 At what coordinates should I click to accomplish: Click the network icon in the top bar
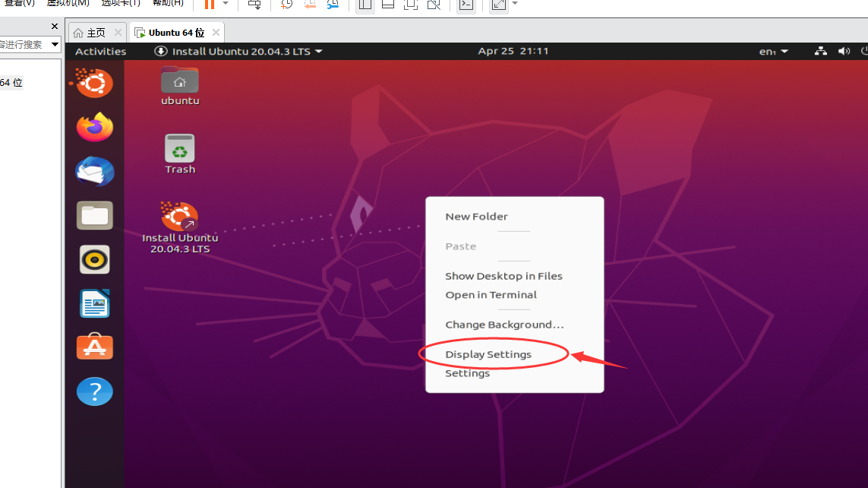coord(820,51)
